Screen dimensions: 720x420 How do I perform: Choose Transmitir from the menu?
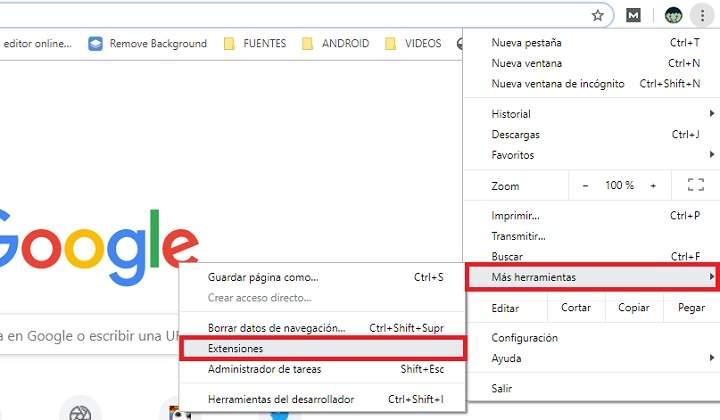click(591, 236)
